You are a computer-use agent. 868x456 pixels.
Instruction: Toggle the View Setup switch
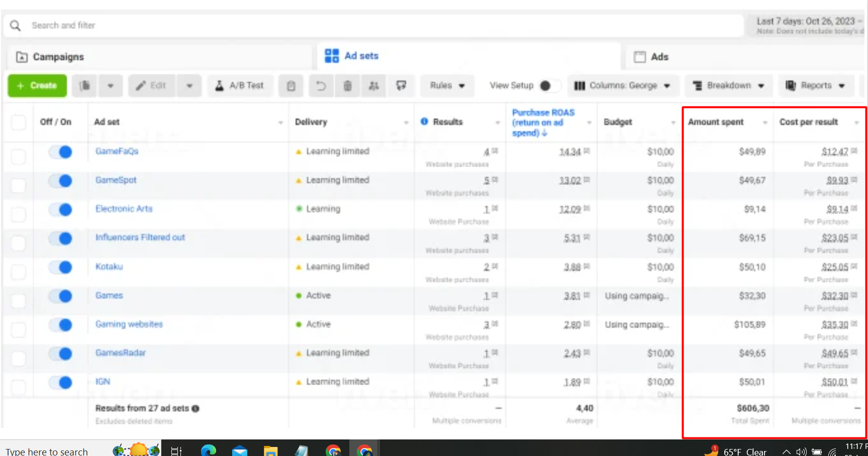(548, 86)
